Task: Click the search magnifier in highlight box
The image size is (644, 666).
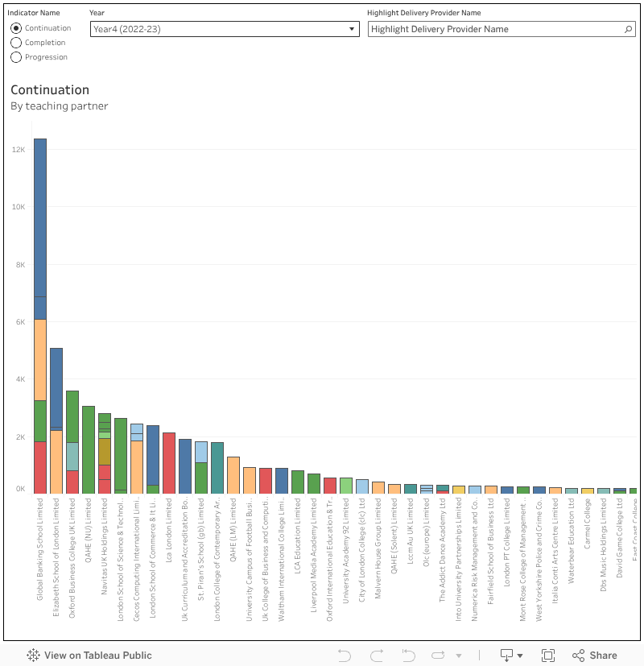Action: tap(629, 29)
